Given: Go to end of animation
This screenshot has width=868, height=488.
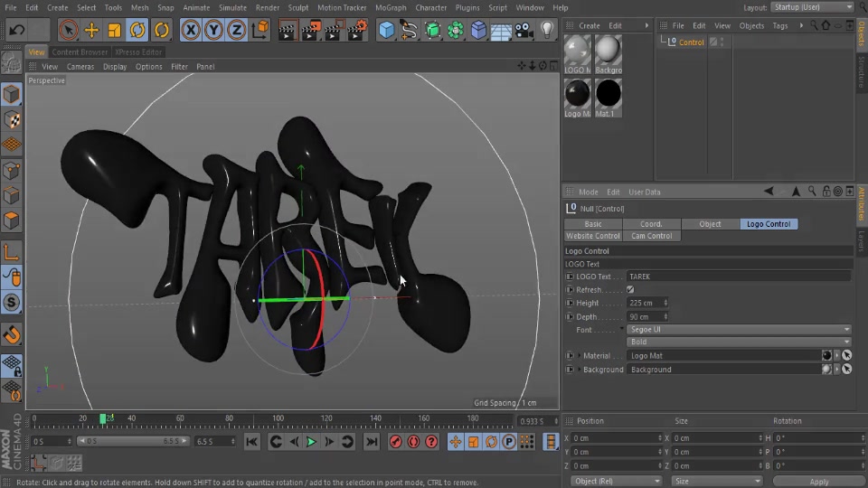Looking at the screenshot, I should [372, 442].
